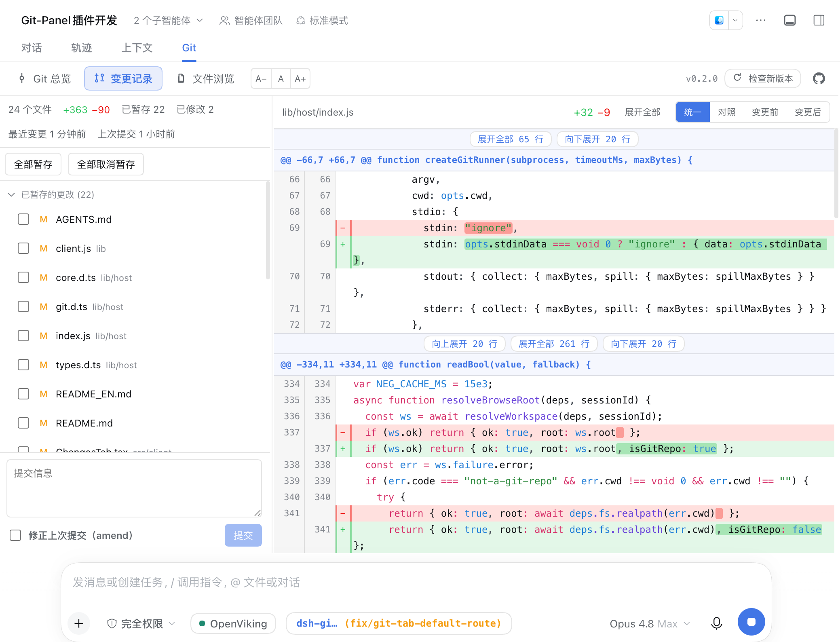Click the Commit (提交) button
This screenshot has height=642, width=840.
coord(243,535)
